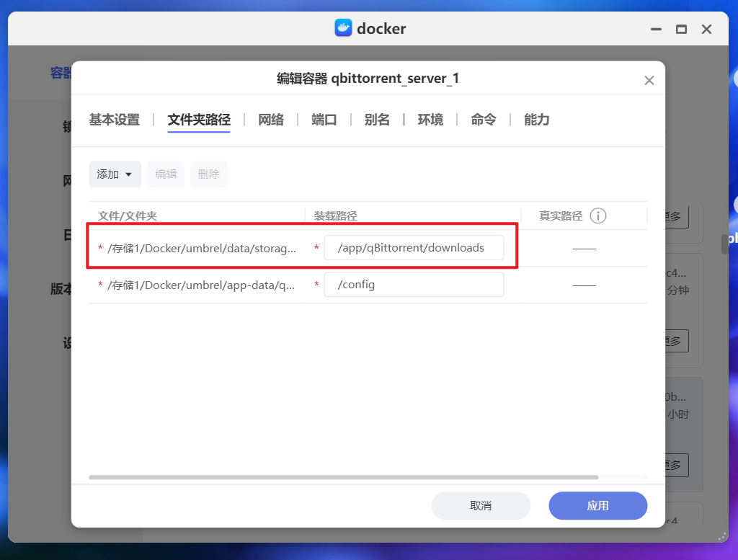Select the 文件夹路径 tab
Viewport: 738px width, 560px height.
[x=199, y=120]
